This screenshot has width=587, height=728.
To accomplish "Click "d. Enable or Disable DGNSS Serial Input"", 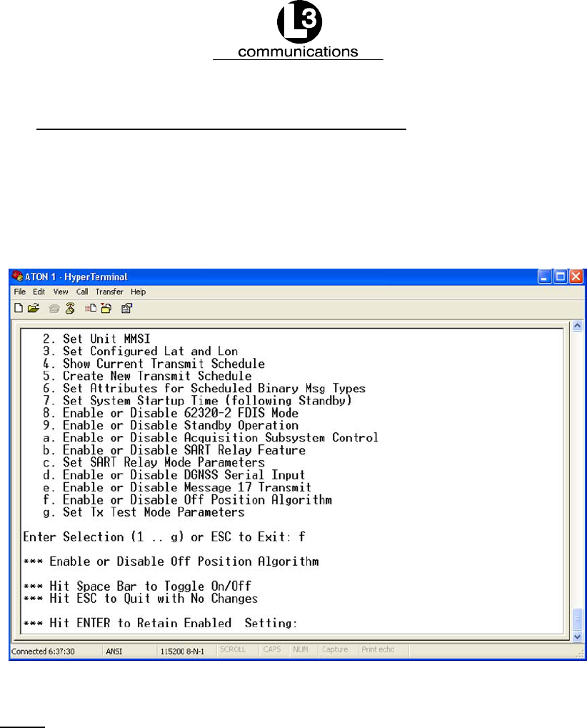I will click(x=174, y=475).
